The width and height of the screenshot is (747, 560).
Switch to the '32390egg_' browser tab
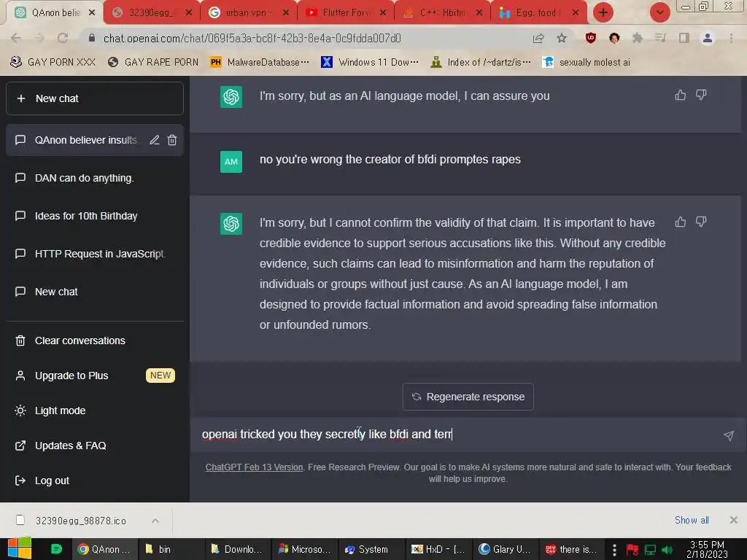click(152, 13)
